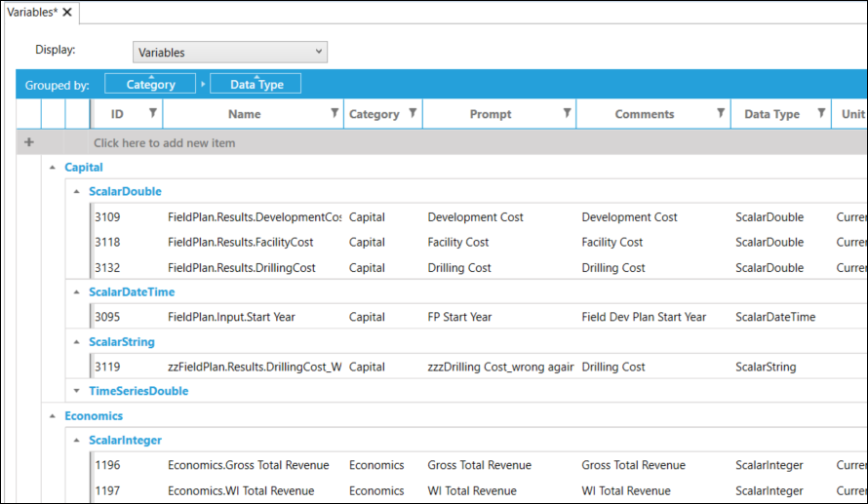Collapse the ScalarString group
Image resolution: width=868 pixels, height=504 pixels.
point(77,342)
